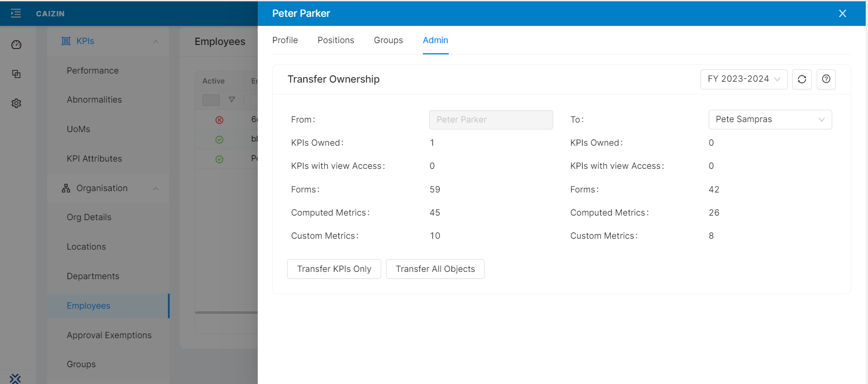Switch to the Profile tab
The image size is (868, 384).
click(285, 40)
